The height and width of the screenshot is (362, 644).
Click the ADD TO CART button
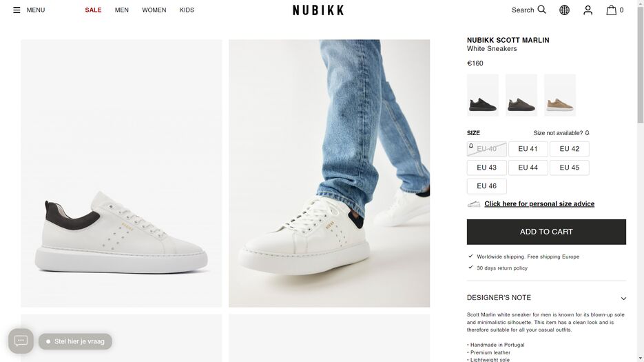(x=546, y=232)
